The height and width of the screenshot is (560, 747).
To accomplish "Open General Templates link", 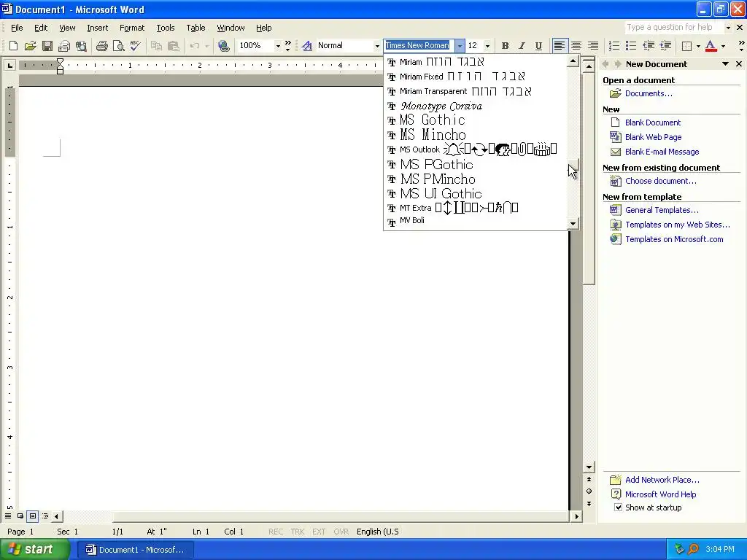I will (662, 210).
